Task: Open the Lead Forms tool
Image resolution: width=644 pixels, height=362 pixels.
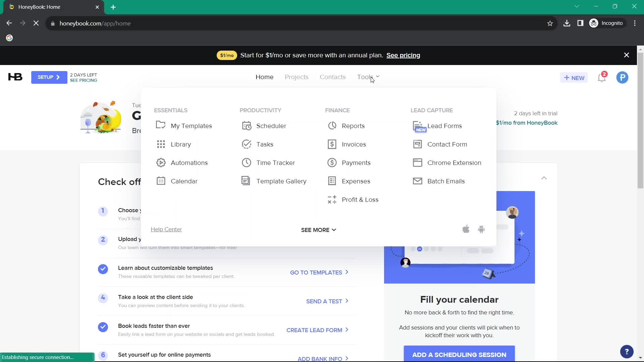Action: point(444,126)
